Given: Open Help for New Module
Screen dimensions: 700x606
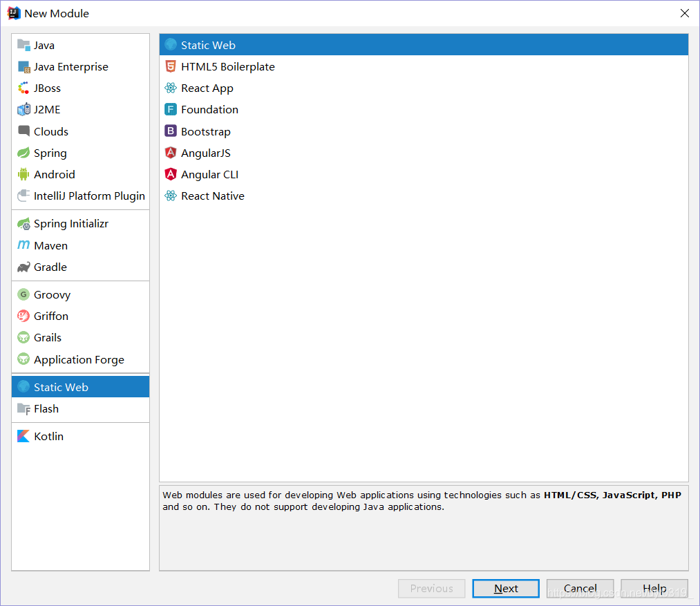Looking at the screenshot, I should pos(654,589).
